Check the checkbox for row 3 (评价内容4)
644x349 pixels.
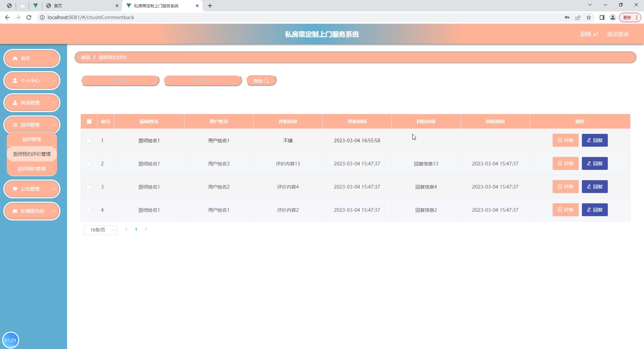89,187
